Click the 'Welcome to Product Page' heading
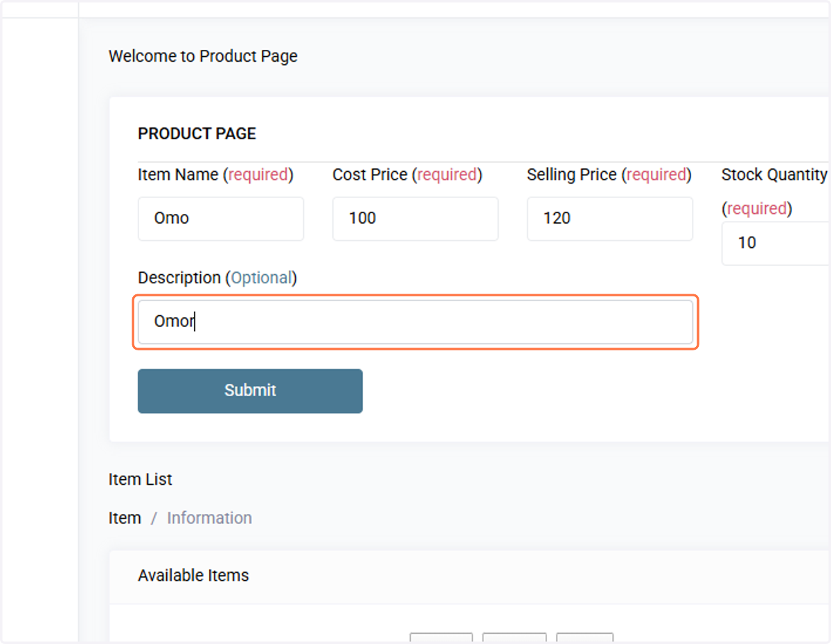 (203, 56)
